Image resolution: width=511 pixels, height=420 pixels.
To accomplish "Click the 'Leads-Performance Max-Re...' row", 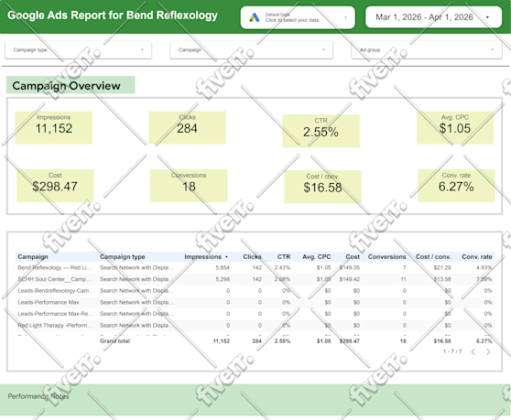I will tap(255, 314).
